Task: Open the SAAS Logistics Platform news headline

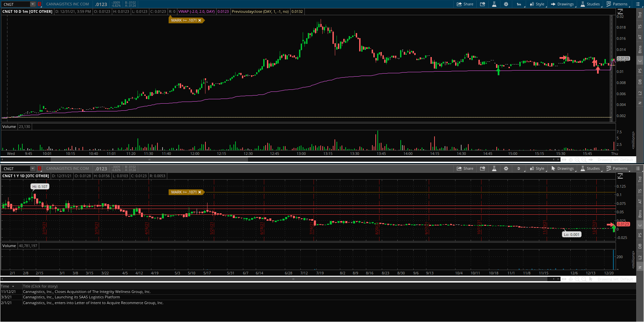Action: pyautogui.click(x=71, y=297)
